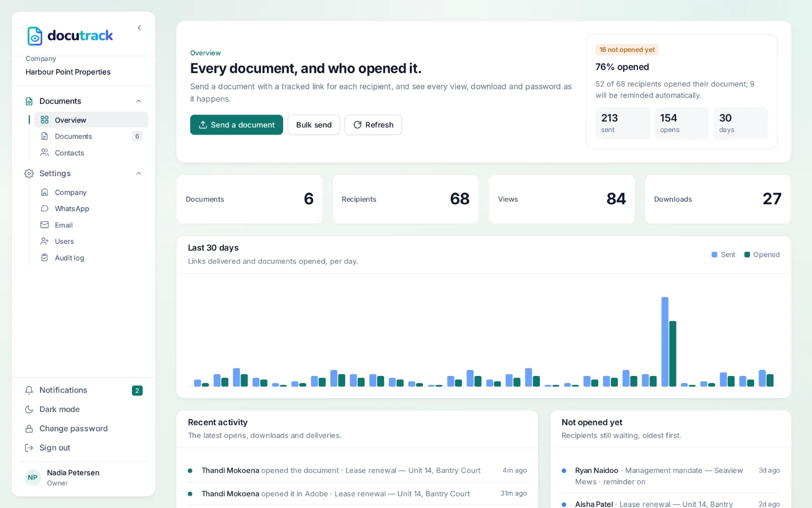812x508 pixels.
Task: Open the Overview page
Action: click(91, 120)
